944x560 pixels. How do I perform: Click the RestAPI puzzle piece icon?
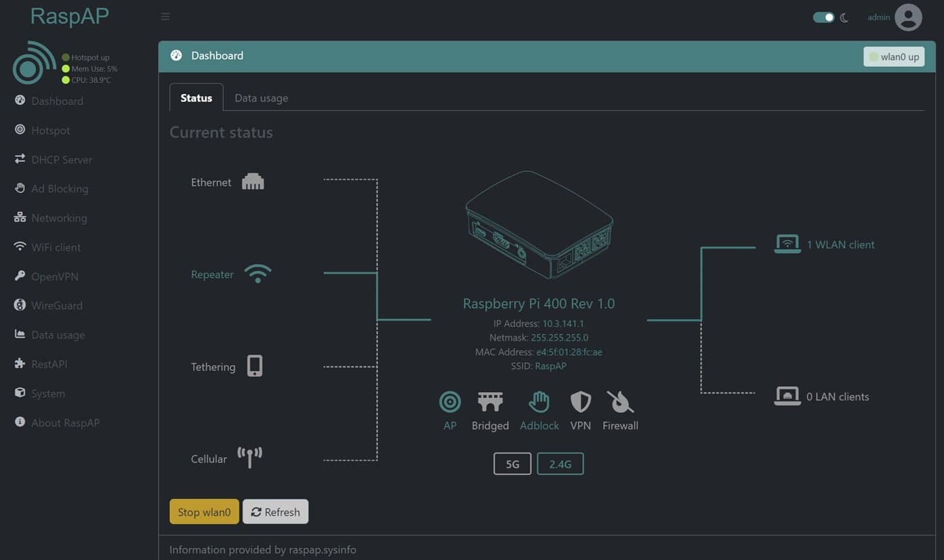click(20, 364)
